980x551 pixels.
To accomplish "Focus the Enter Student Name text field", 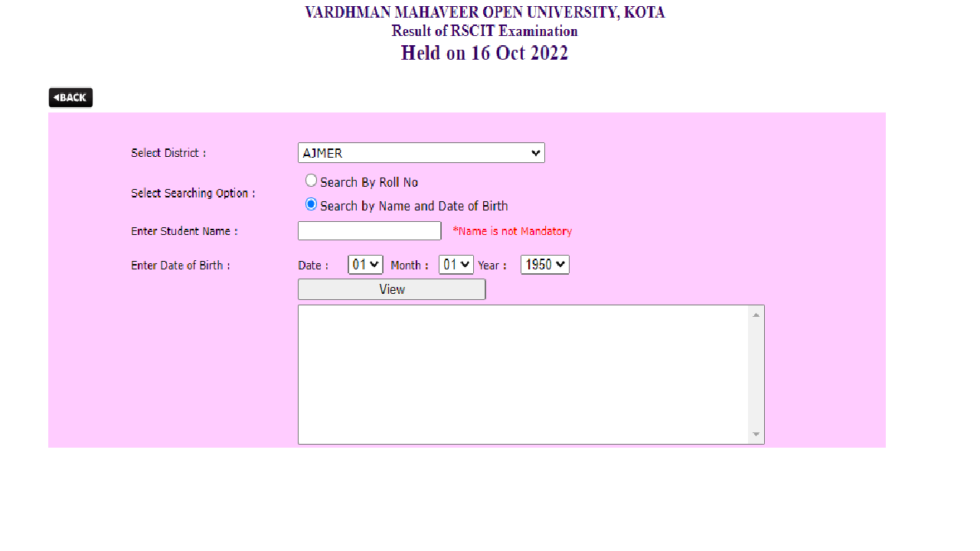I will point(369,231).
